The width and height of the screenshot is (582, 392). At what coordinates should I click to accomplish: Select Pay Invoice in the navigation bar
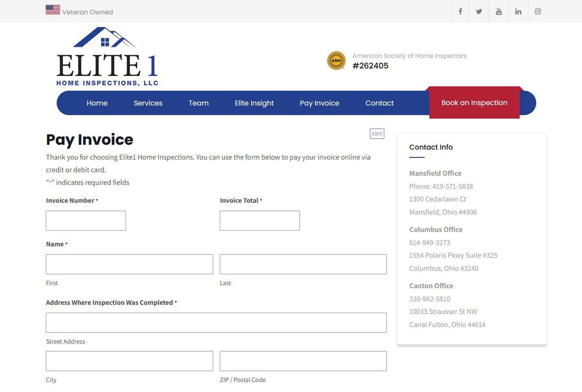pyautogui.click(x=320, y=103)
